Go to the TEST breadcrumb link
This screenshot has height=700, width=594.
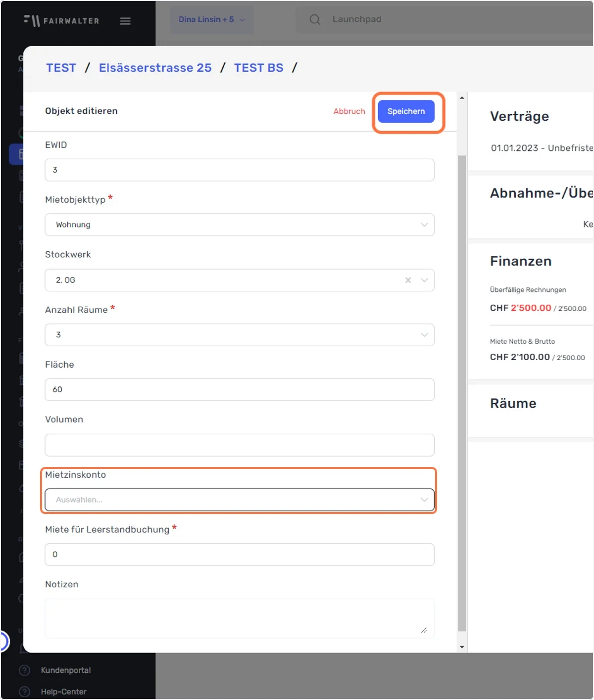(61, 68)
